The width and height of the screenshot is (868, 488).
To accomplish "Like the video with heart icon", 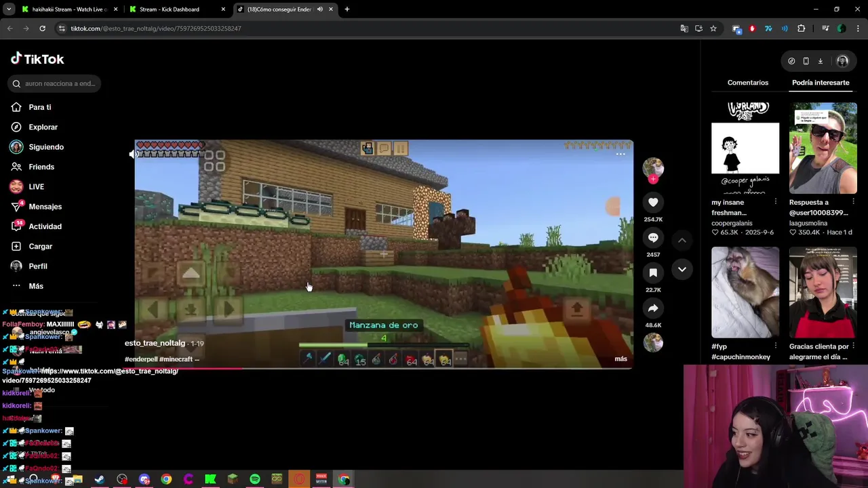I will 653,202.
